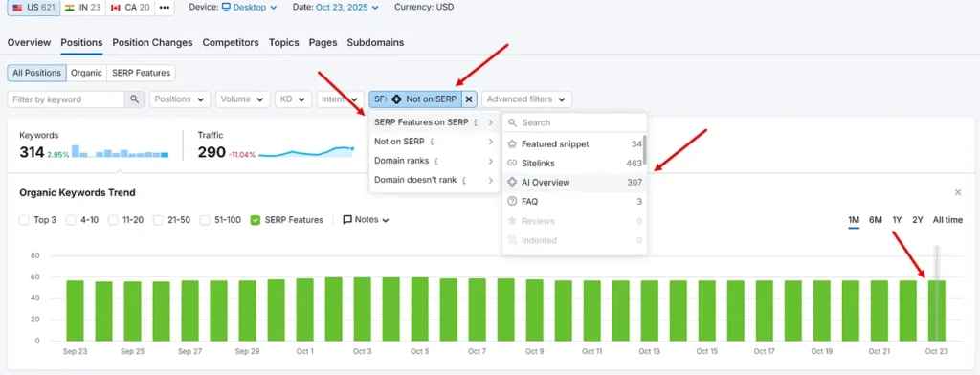Viewport: 980px width, 375px height.
Task: Toggle the Top 3 checkbox
Action: tap(24, 220)
